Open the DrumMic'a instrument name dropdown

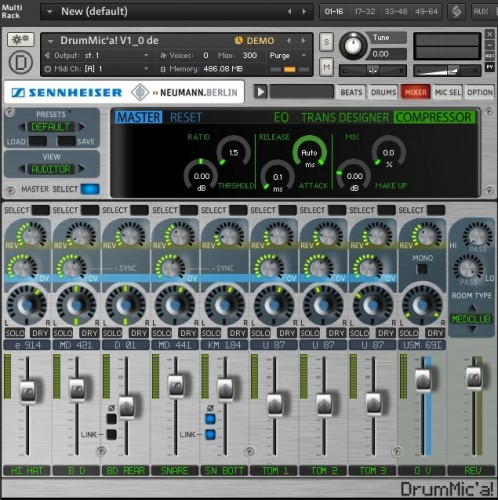click(51, 41)
